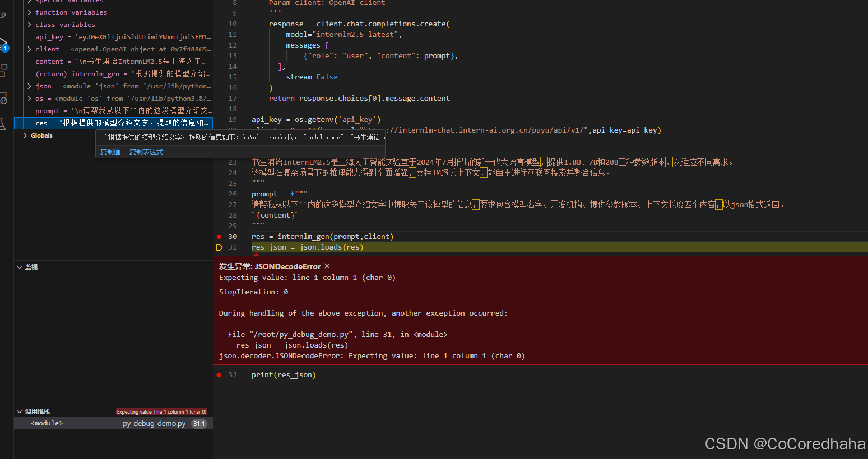Click the Search icon in the activity bar

point(4,15)
